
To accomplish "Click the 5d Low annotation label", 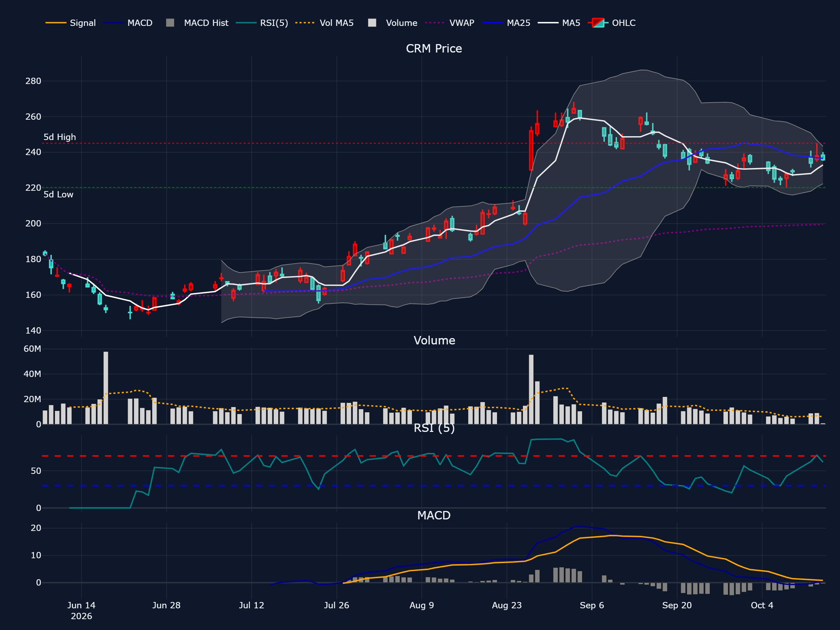I will [x=58, y=195].
